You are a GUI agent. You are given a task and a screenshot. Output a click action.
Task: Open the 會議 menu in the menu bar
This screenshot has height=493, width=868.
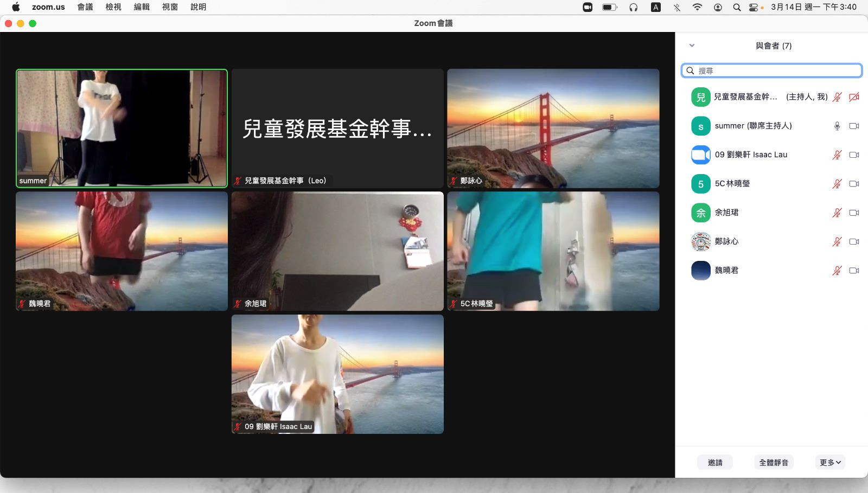[x=85, y=7]
